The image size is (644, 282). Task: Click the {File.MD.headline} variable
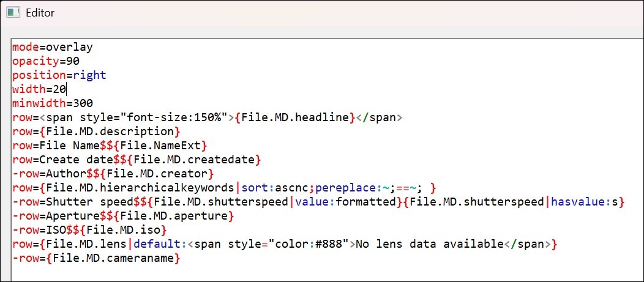[295, 117]
